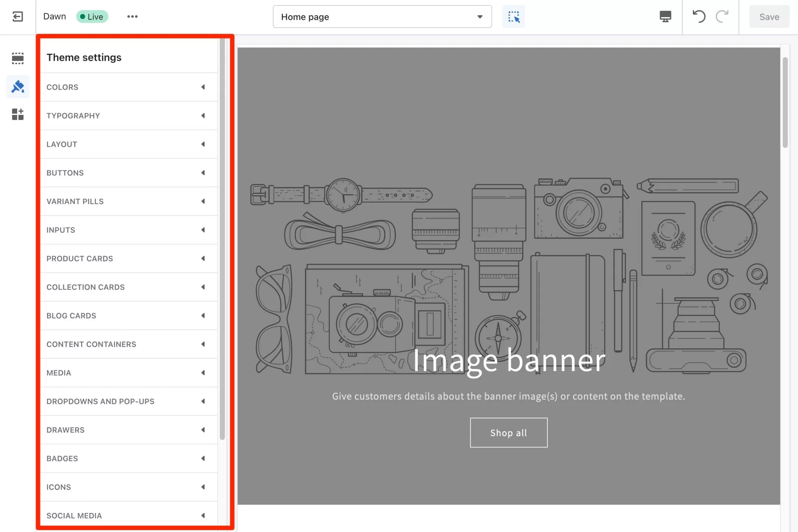Click the Live status indicator
Screen dimensions: 798x532
click(92, 16)
